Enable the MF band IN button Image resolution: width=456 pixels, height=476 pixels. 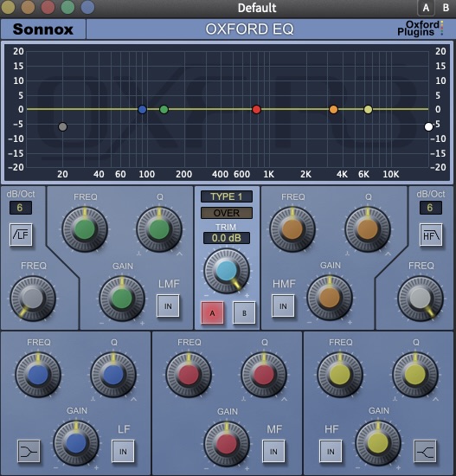(273, 451)
